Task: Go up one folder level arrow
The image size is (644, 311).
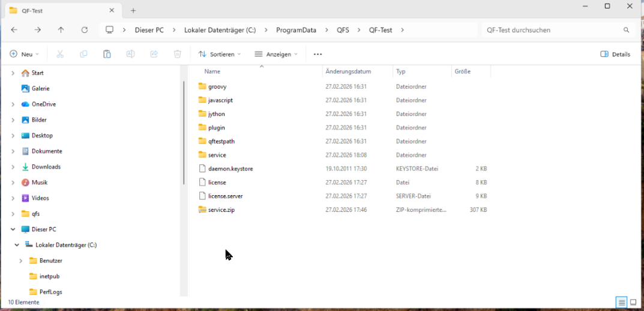Action: (x=61, y=29)
